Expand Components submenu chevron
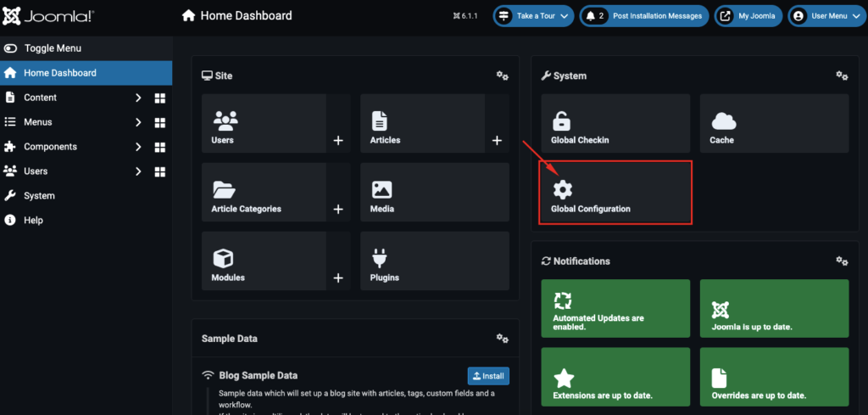This screenshot has width=868, height=415. [138, 147]
